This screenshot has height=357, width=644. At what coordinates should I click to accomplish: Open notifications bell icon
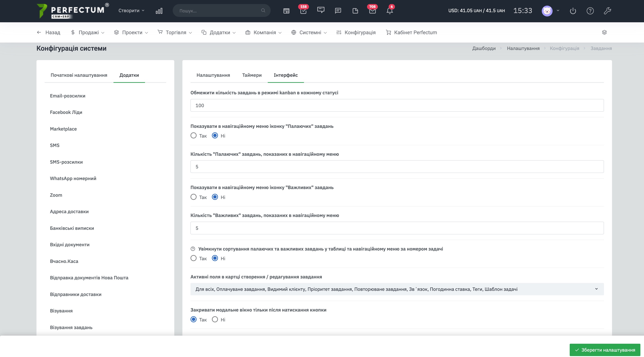(x=390, y=11)
